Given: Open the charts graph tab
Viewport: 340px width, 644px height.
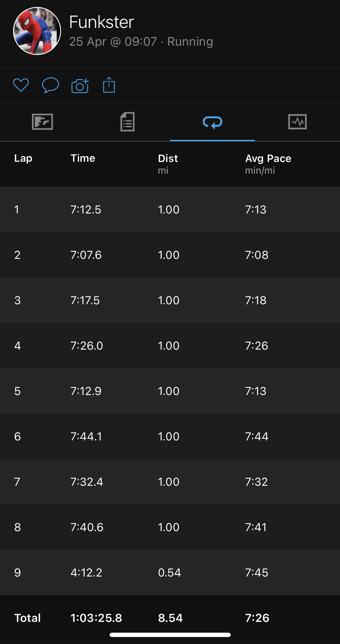Looking at the screenshot, I should click(298, 122).
